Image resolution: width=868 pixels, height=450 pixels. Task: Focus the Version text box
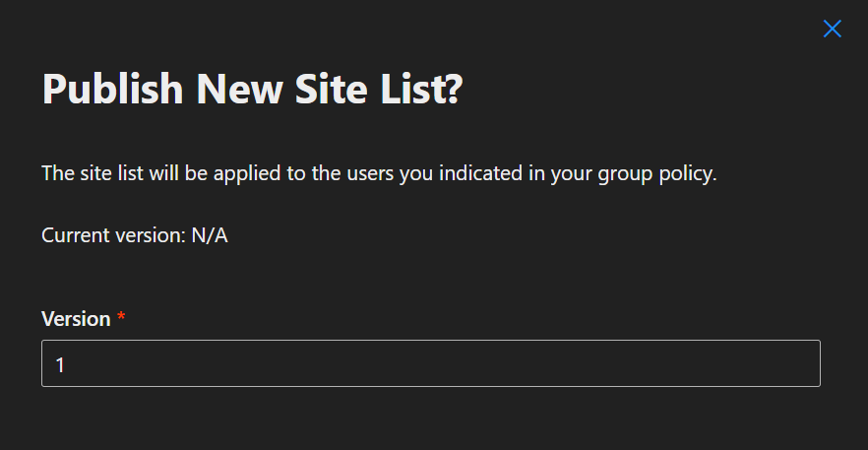[x=430, y=363]
